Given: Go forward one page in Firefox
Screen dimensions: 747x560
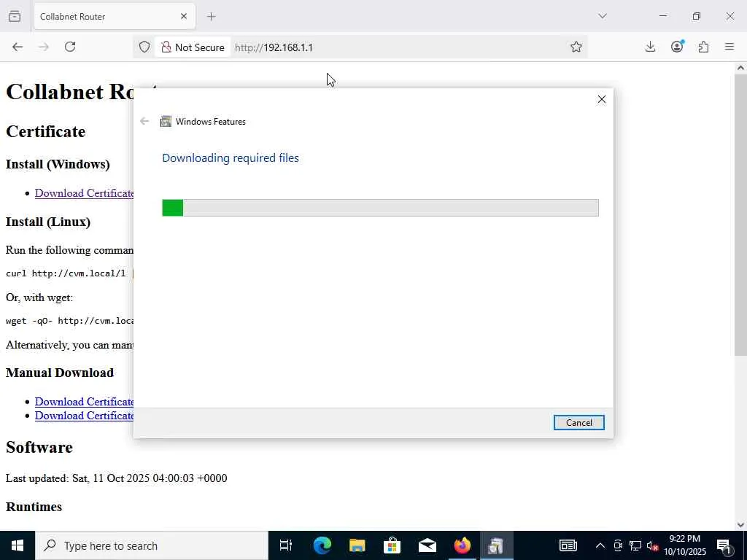Looking at the screenshot, I should coord(43,47).
